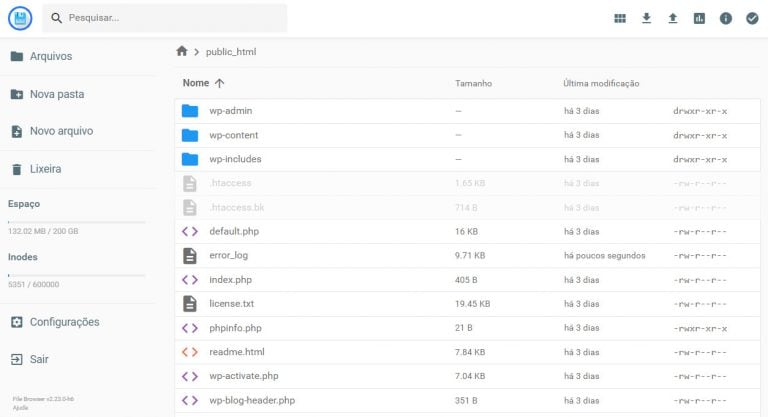Viewport: 768px width, 417px height.
Task: Click the Espaço storage usage bar
Action: pyautogui.click(x=76, y=221)
